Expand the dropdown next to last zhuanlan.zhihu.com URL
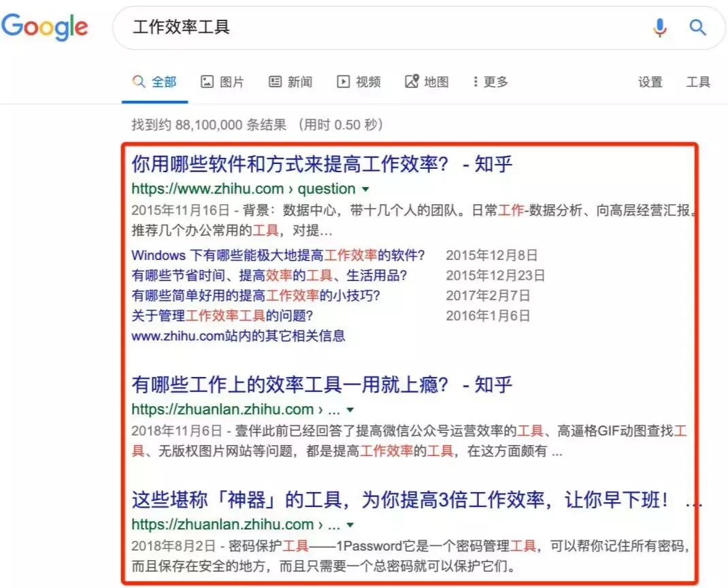 350,525
